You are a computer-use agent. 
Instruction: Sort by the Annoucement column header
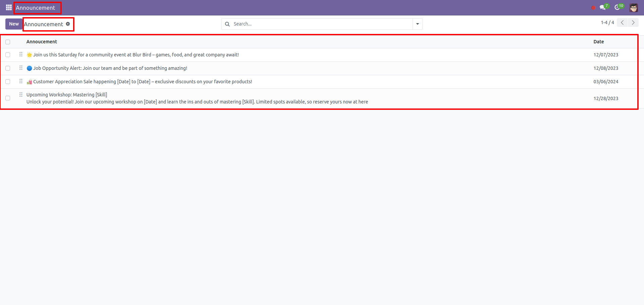[42, 42]
